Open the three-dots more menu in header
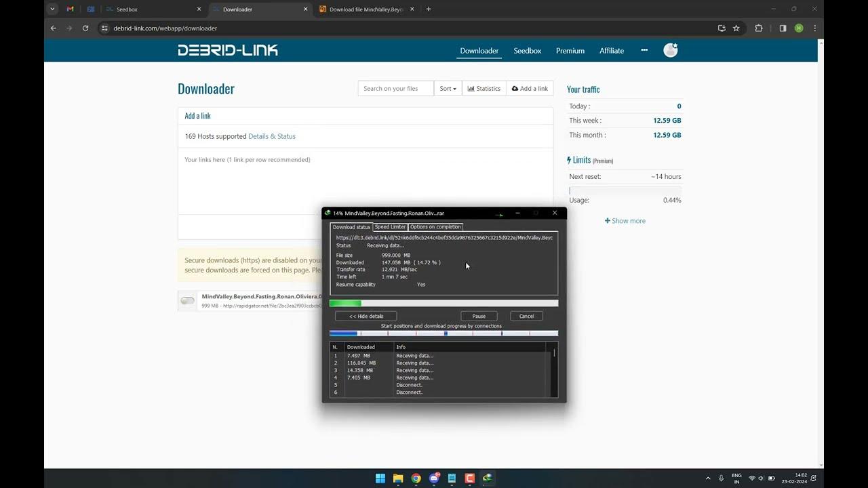Screen dimensions: 868x488 644,50
